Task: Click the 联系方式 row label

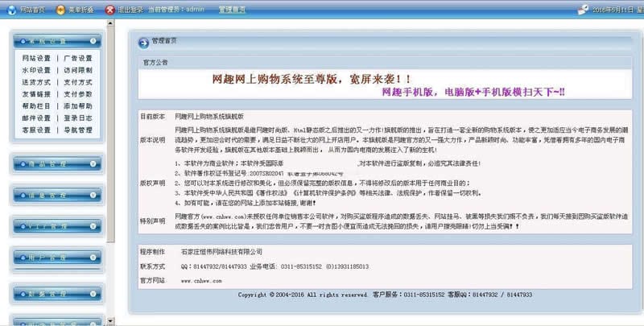Action: 152,266
